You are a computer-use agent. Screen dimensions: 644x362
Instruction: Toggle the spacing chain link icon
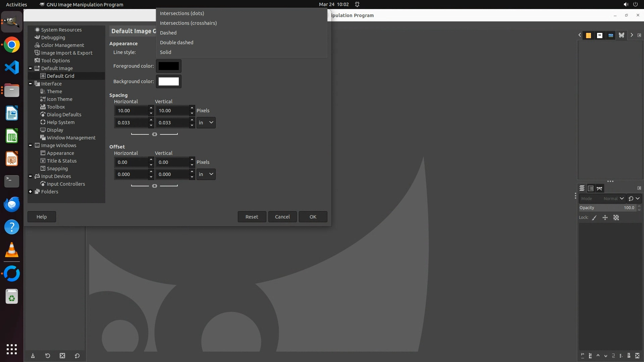pyautogui.click(x=154, y=134)
